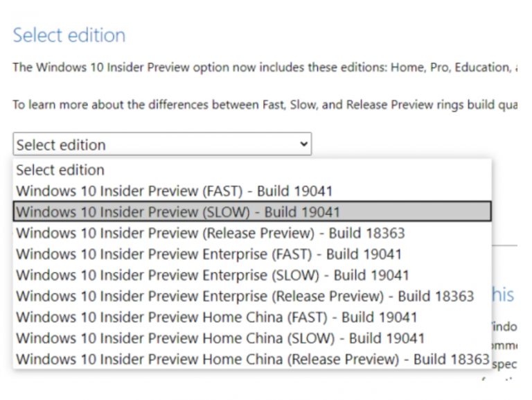Select Home China (Release Preview) Build 18363

(252, 359)
